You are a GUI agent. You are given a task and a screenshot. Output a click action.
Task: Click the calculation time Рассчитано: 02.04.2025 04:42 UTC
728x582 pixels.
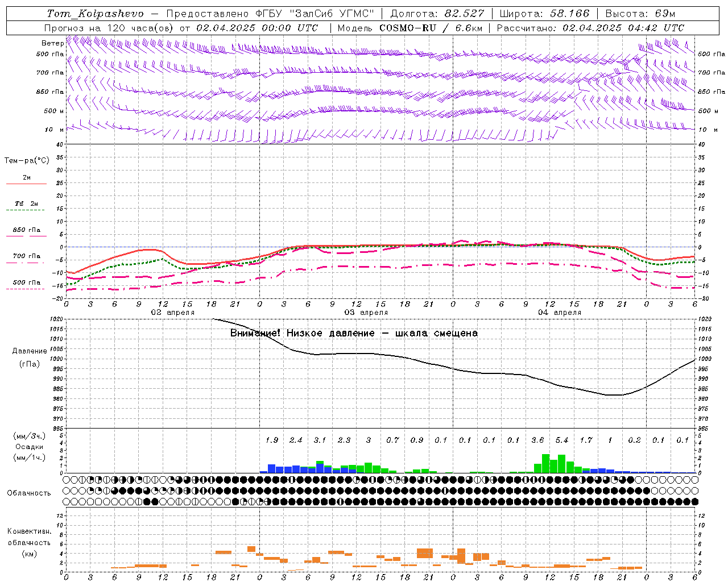coord(590,28)
